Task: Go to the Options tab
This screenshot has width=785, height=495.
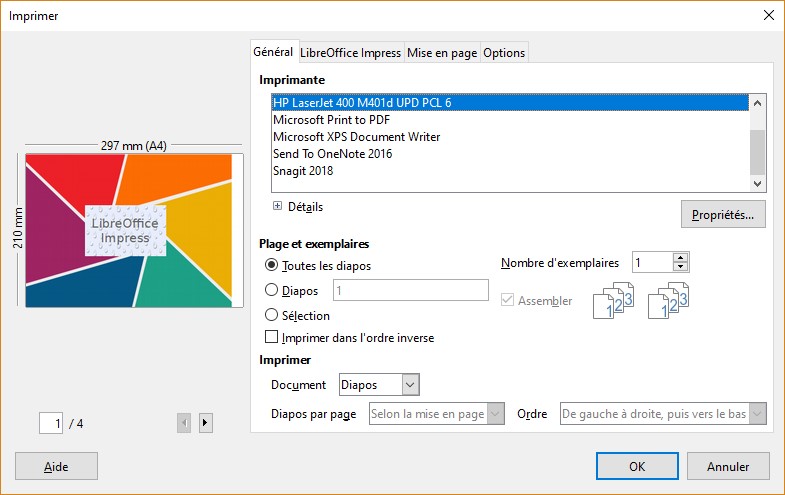Action: click(504, 53)
